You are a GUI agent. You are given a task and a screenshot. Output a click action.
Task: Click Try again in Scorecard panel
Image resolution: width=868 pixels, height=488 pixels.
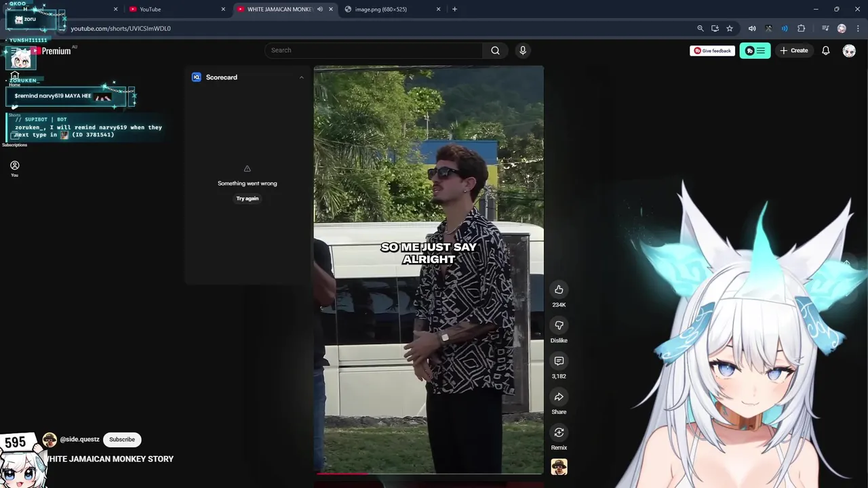pos(248,199)
